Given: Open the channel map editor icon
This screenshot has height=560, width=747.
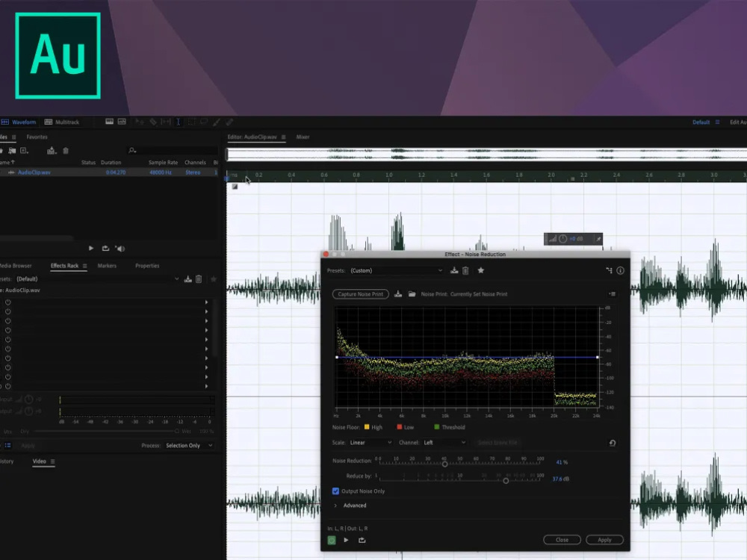Looking at the screenshot, I should pos(609,270).
